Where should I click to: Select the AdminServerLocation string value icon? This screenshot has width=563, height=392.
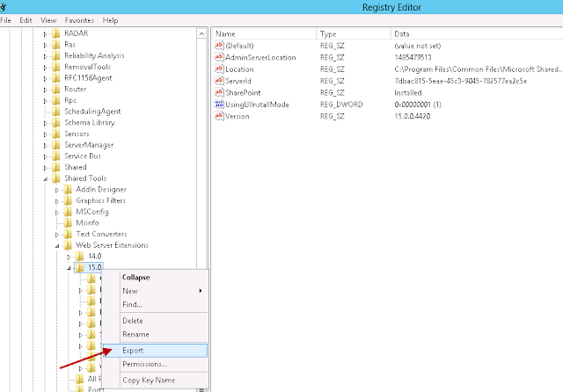(219, 57)
